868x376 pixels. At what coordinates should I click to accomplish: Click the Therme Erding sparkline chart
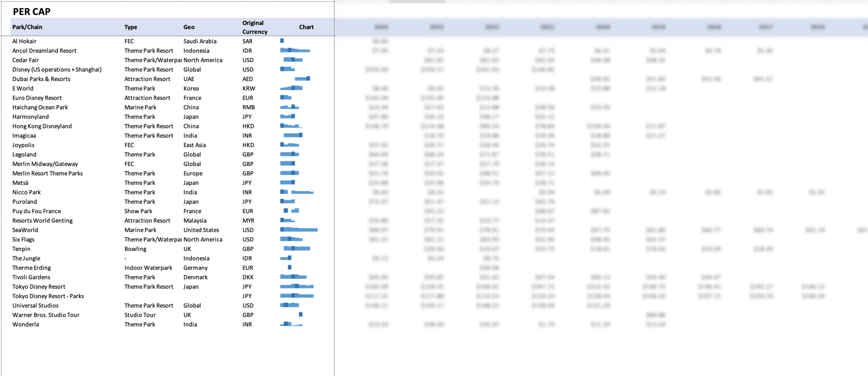(x=290, y=268)
